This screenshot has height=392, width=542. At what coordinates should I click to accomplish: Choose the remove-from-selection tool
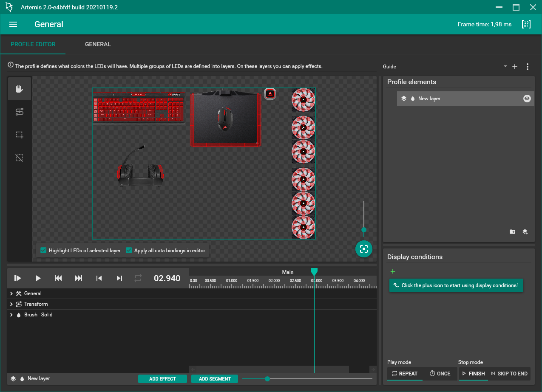[x=19, y=158]
